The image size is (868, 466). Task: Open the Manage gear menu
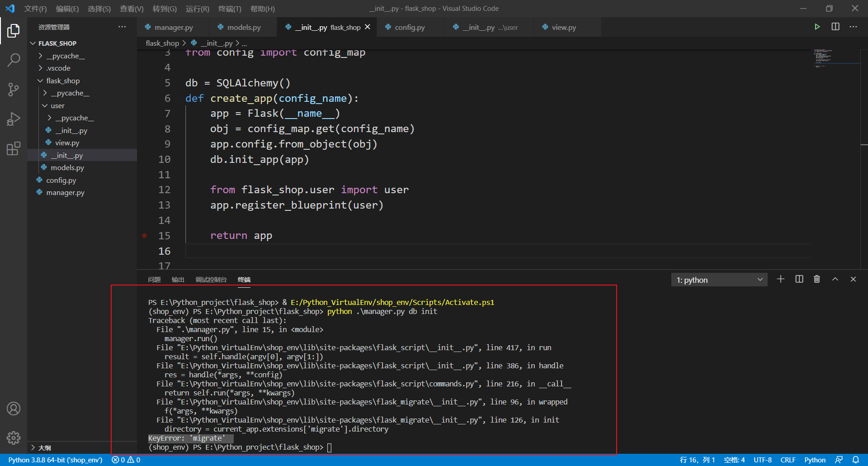point(14,438)
